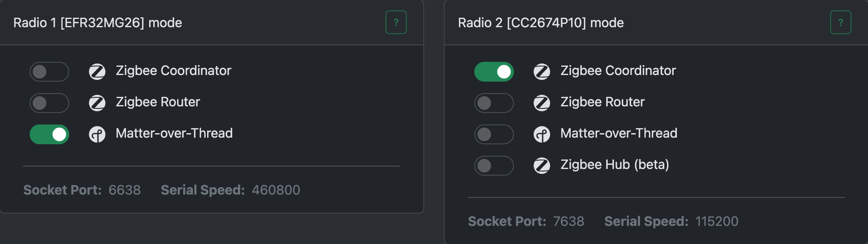This screenshot has height=244, width=868.
Task: Click Radio 1 Thread logo icon
Action: (97, 134)
